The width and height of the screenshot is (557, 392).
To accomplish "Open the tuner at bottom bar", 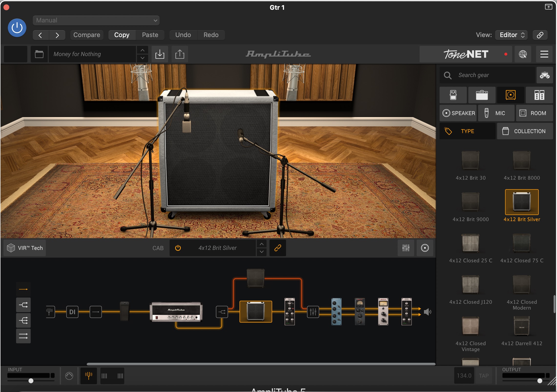I will tap(89, 375).
